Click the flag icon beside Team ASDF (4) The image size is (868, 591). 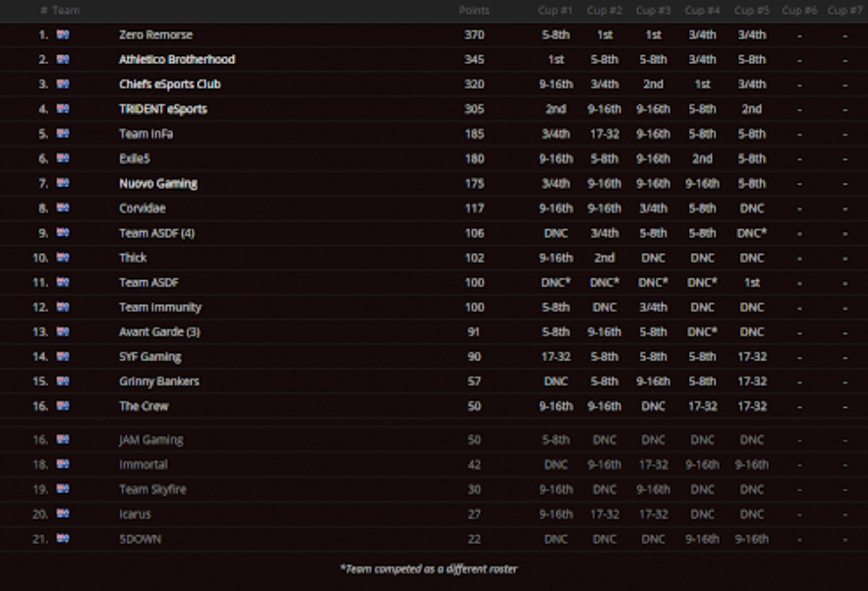[63, 233]
